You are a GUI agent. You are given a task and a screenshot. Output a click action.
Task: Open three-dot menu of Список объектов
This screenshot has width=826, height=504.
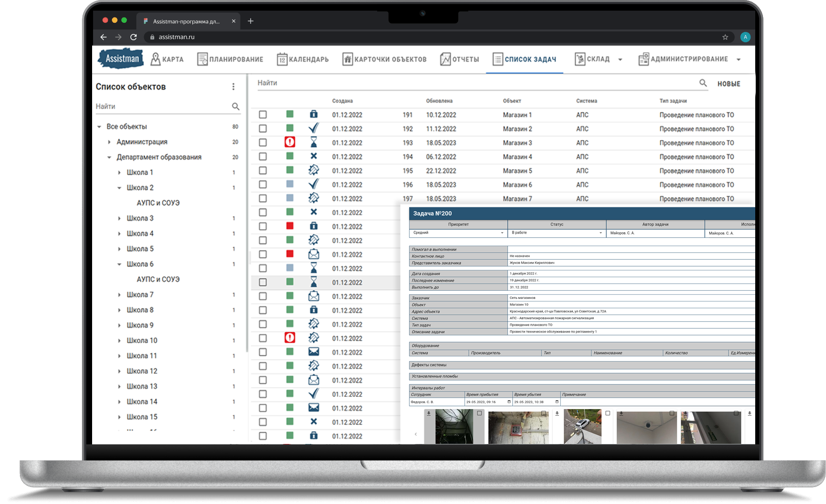pyautogui.click(x=233, y=87)
